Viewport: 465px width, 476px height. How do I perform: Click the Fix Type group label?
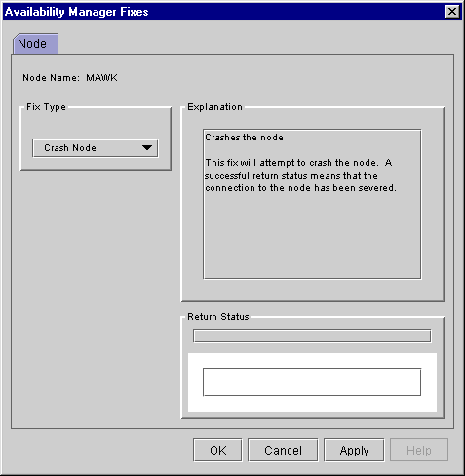[46, 107]
